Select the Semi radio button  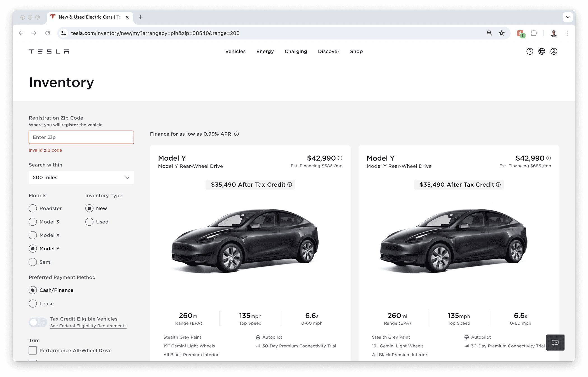tap(33, 262)
